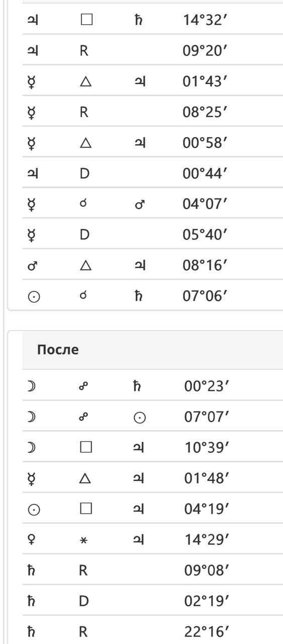The height and width of the screenshot is (644, 283).
Task: Select the Saturn direct 02°19′ row
Action: pyautogui.click(x=153, y=601)
